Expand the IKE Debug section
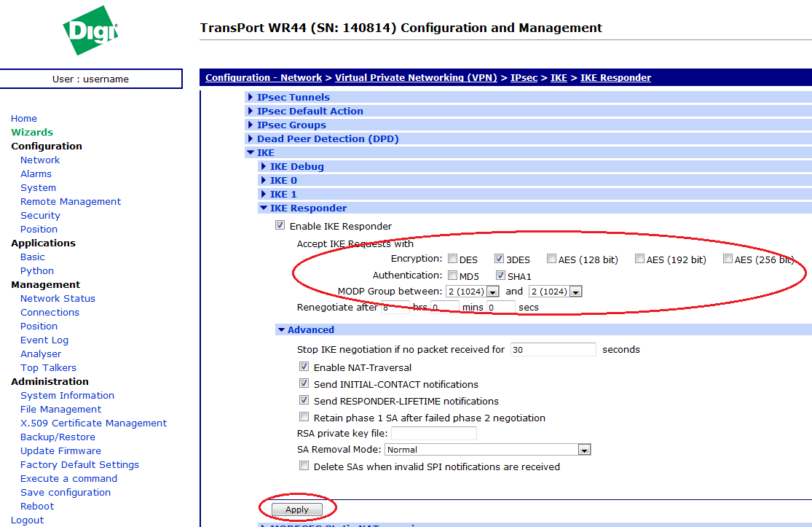This screenshot has width=812, height=527. (x=296, y=166)
